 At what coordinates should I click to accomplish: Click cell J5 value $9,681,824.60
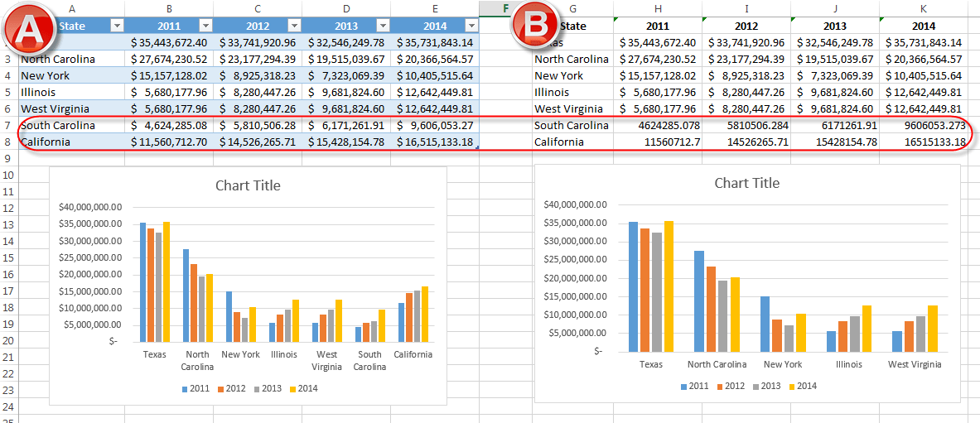[835, 93]
